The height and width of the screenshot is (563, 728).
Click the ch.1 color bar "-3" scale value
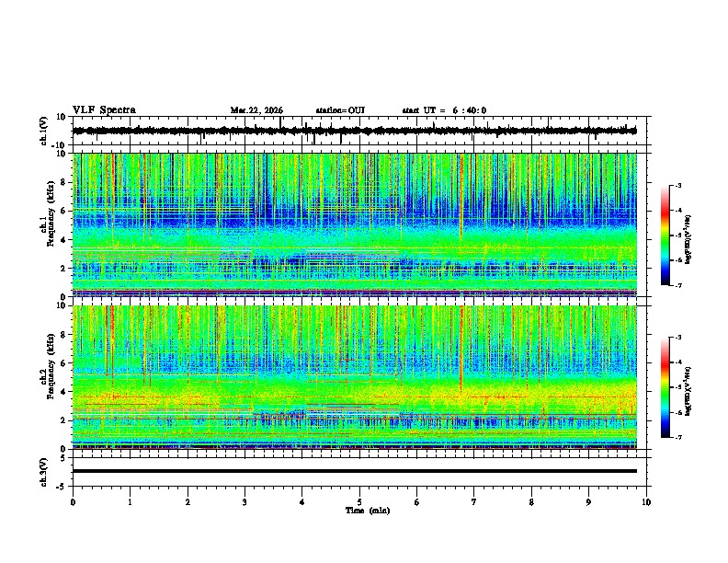pos(677,185)
